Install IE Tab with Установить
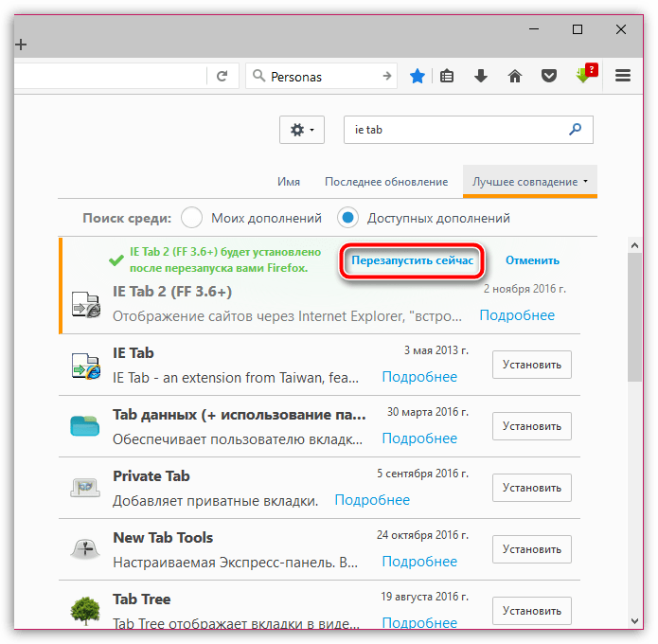 (x=532, y=365)
